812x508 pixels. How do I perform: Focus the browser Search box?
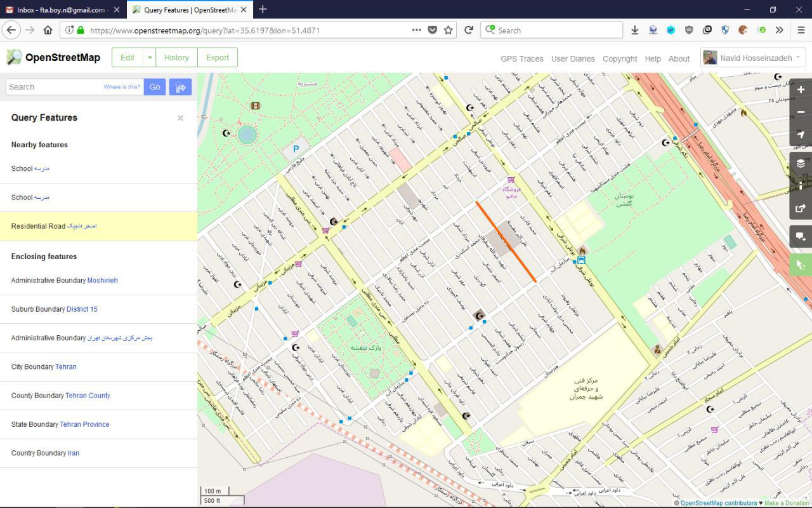tap(552, 30)
